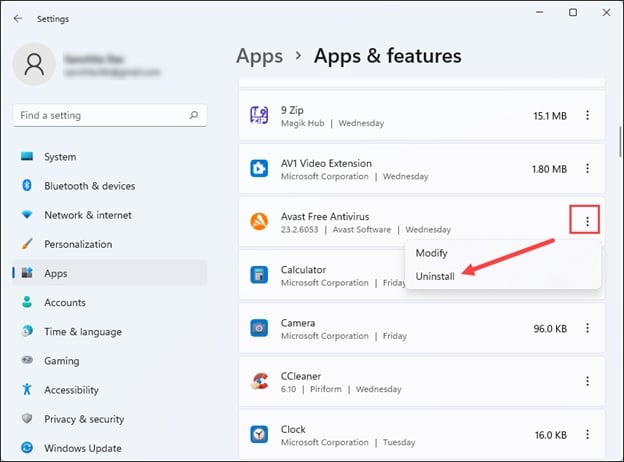Select the Avast Free Antivirus name
This screenshot has height=462, width=624.
pos(325,216)
